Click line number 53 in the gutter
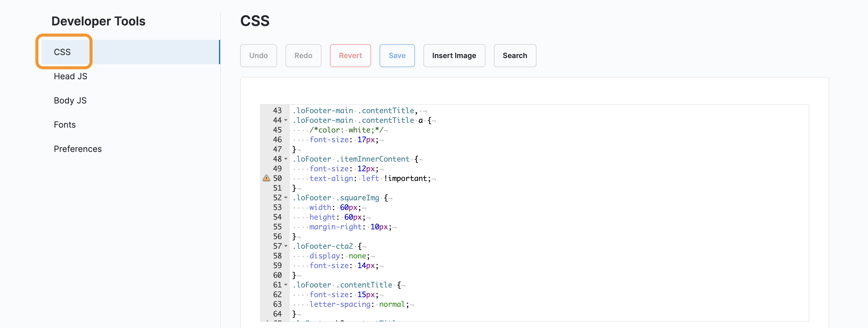Screen dimensions: 868x328 click(x=277, y=207)
